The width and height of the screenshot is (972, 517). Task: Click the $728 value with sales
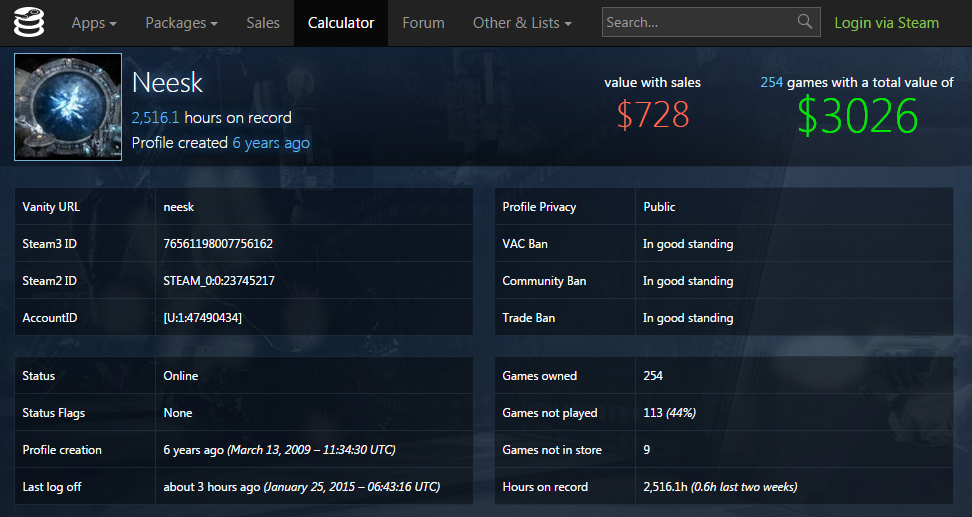653,115
